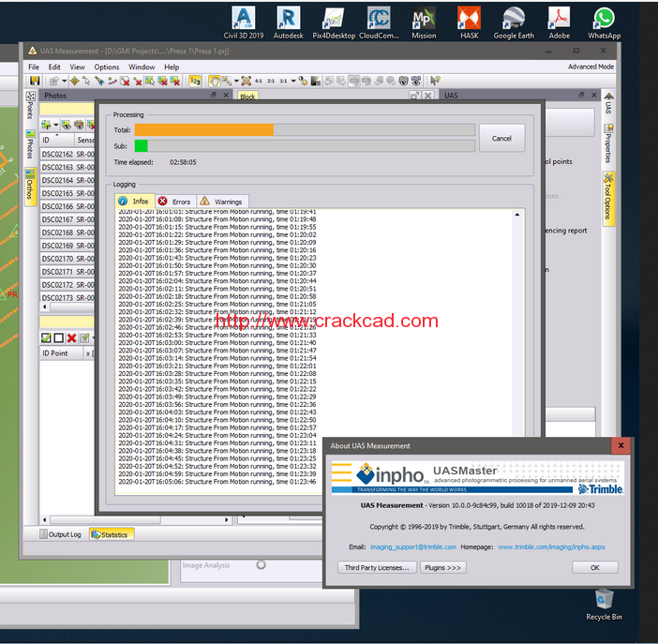This screenshot has width=658, height=644.
Task: Open dropdown arrow after the 1:1 zoom
Action: pyautogui.click(x=293, y=81)
